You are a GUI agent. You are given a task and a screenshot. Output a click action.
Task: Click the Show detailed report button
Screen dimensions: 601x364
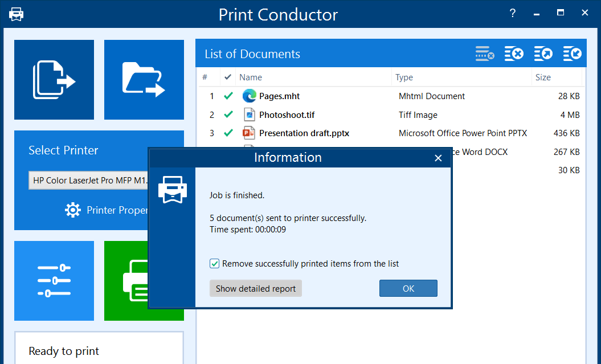tap(255, 288)
